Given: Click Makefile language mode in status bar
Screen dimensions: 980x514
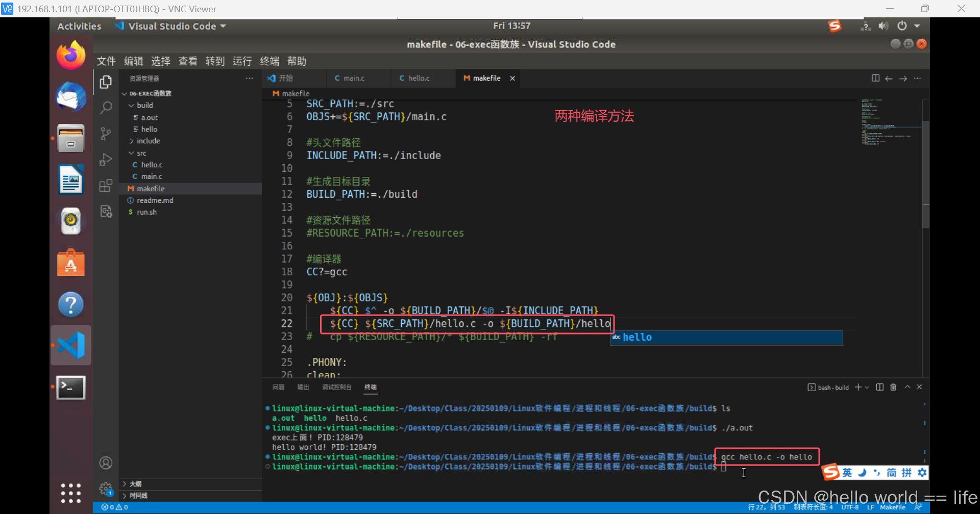Looking at the screenshot, I should 893,507.
